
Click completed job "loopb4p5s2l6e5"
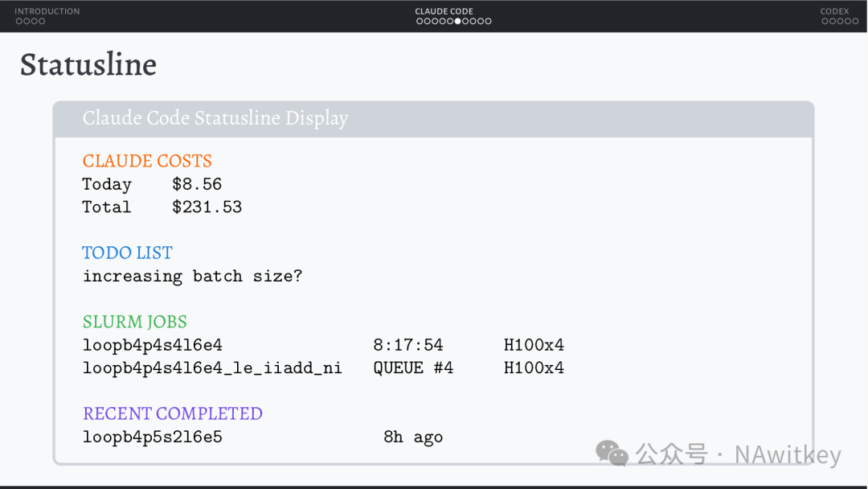tap(152, 437)
